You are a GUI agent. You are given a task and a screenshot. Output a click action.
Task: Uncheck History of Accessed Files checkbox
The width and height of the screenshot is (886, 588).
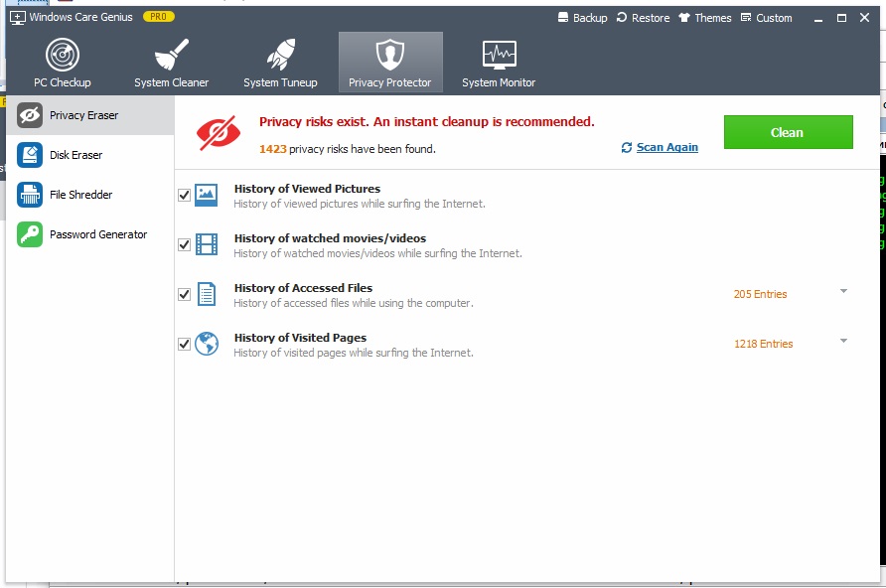pos(184,294)
